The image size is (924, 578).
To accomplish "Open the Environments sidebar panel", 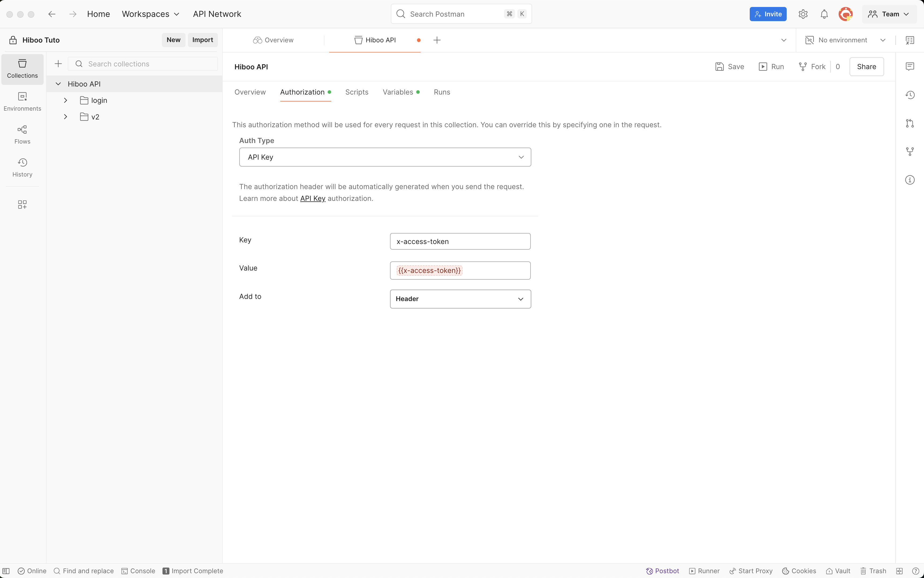I will 22,102.
